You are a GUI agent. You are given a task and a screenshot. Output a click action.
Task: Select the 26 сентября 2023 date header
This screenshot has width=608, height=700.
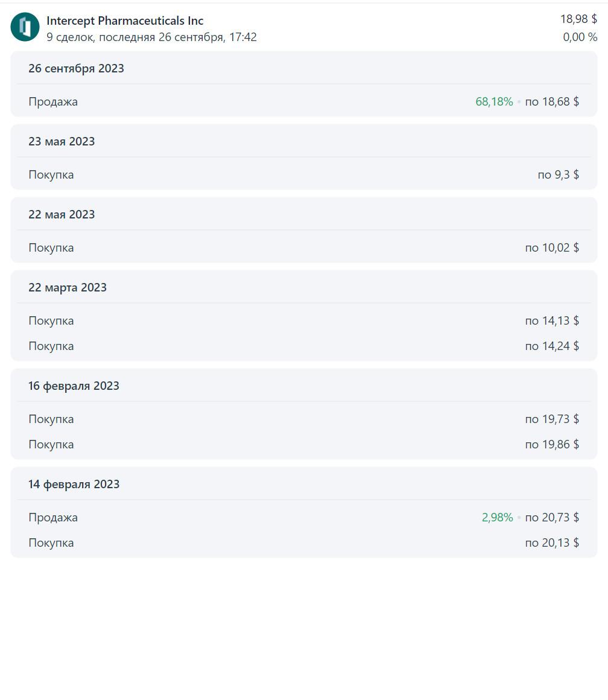[76, 68]
